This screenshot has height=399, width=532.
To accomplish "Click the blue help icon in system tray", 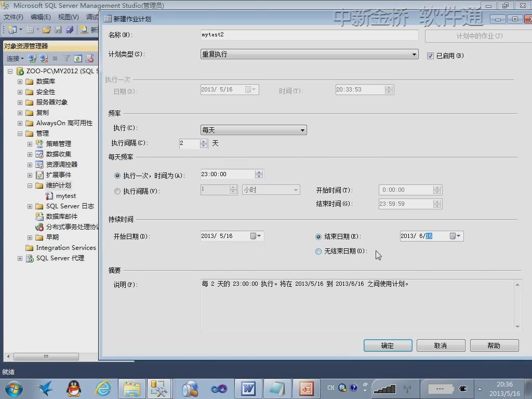I will [353, 388].
